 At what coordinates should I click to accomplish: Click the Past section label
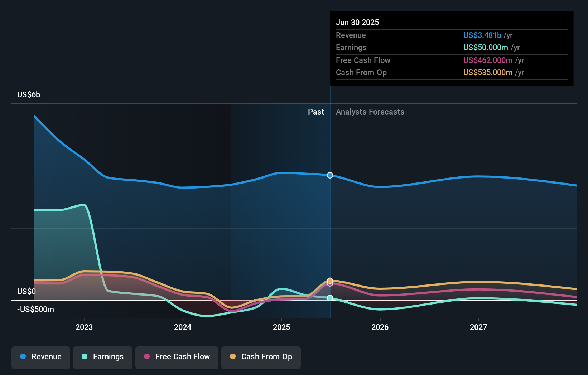pos(316,112)
